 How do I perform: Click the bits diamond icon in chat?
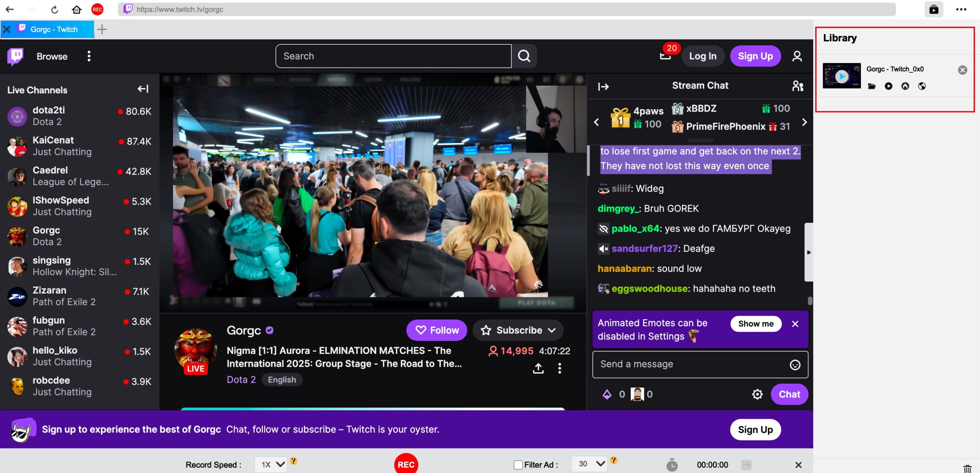coord(607,394)
